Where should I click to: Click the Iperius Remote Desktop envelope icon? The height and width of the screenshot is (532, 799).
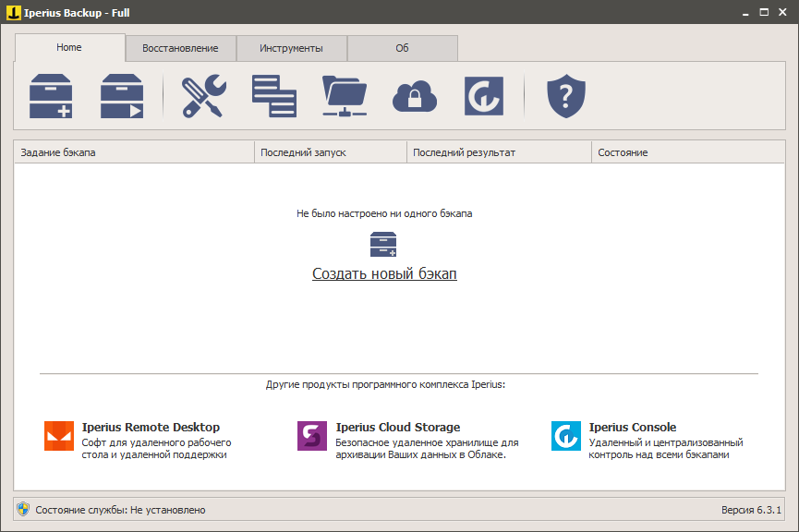pos(58,436)
